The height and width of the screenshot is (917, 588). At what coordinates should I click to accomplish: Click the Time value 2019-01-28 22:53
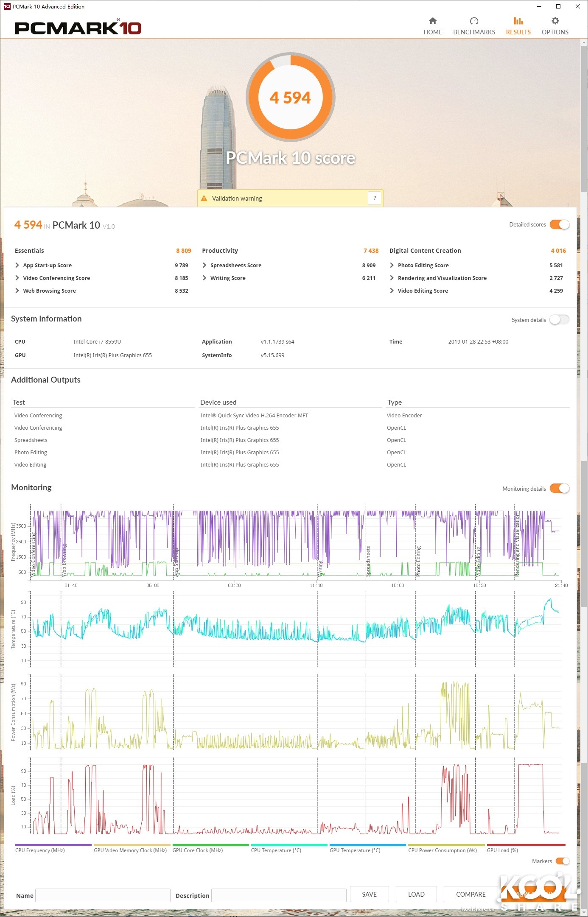478,341
